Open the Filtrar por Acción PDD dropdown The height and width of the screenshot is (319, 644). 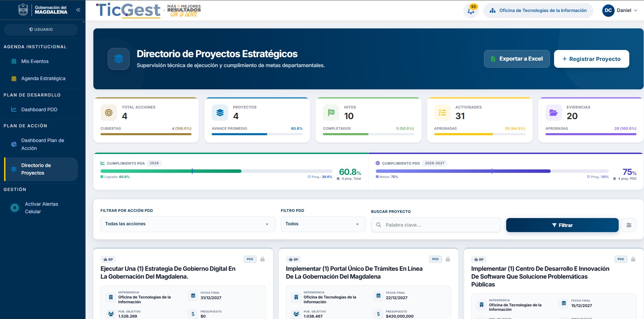tap(188, 224)
